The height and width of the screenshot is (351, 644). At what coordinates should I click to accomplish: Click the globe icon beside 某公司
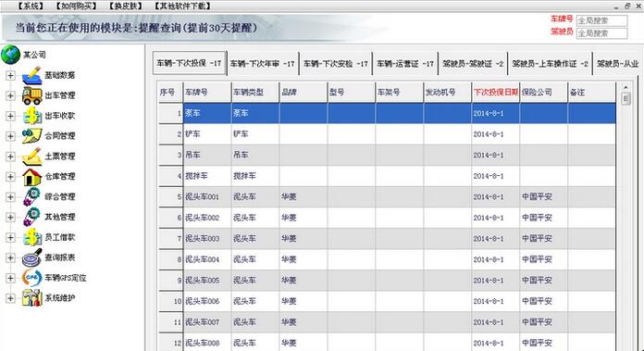point(10,55)
